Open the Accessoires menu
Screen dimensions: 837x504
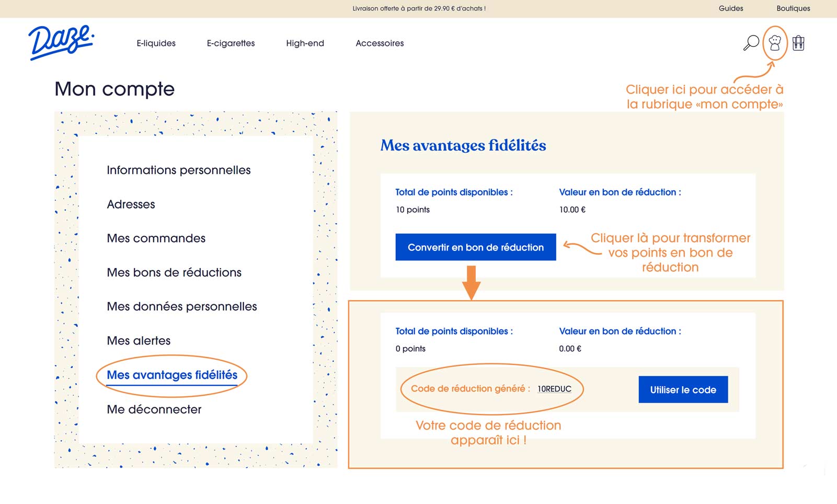(x=380, y=43)
